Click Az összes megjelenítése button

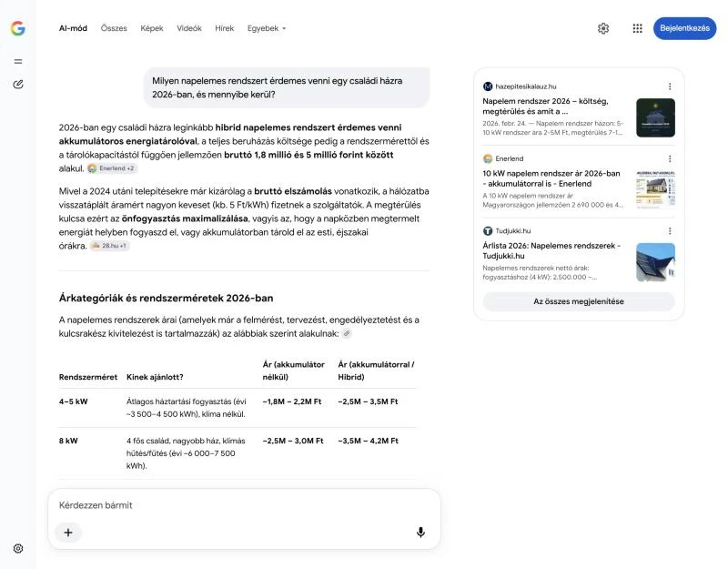click(579, 301)
